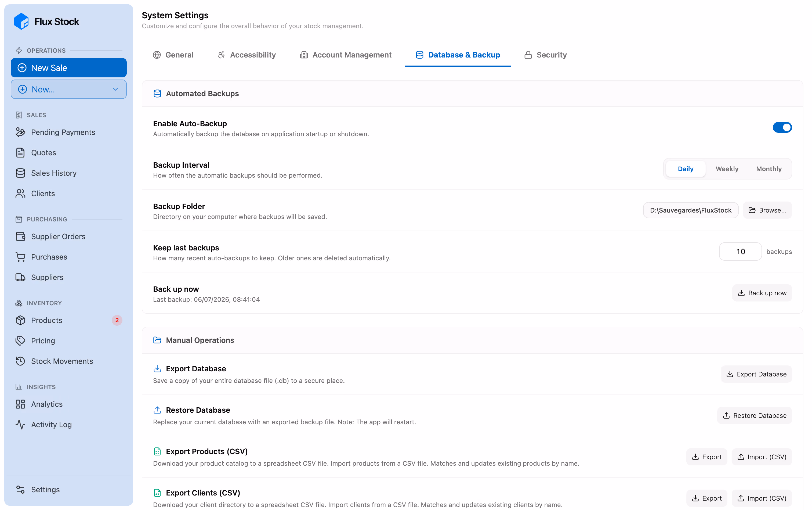Click the Activity Log pulse icon

point(20,425)
